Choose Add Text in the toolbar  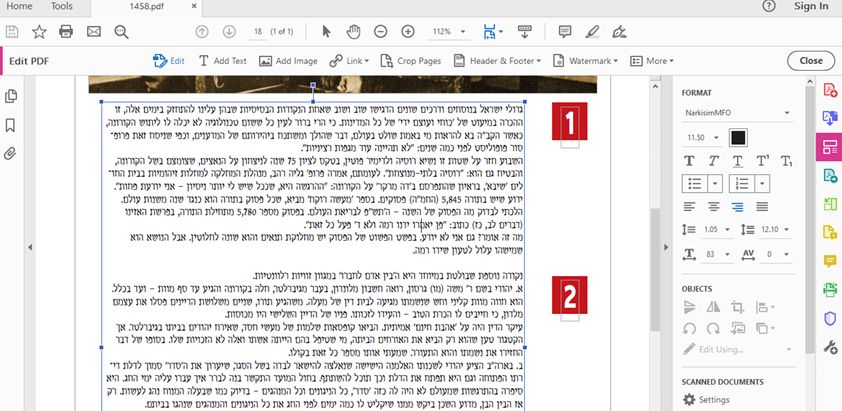point(222,61)
